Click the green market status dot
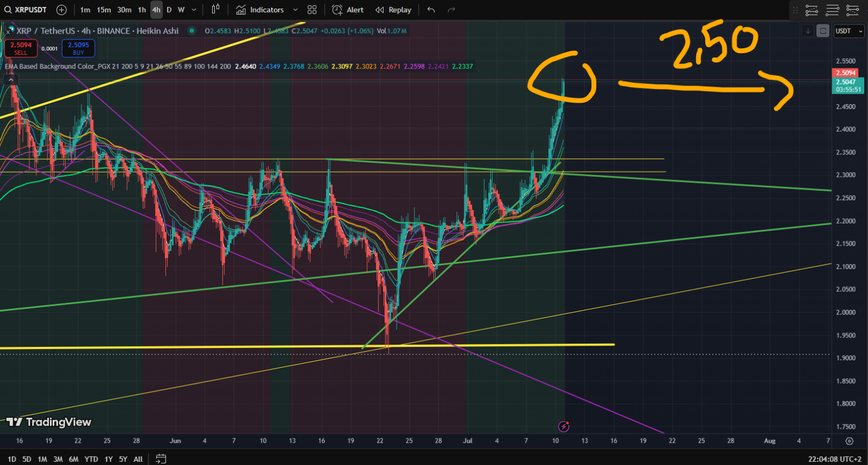Viewport: 868px width, 465px height. point(192,31)
